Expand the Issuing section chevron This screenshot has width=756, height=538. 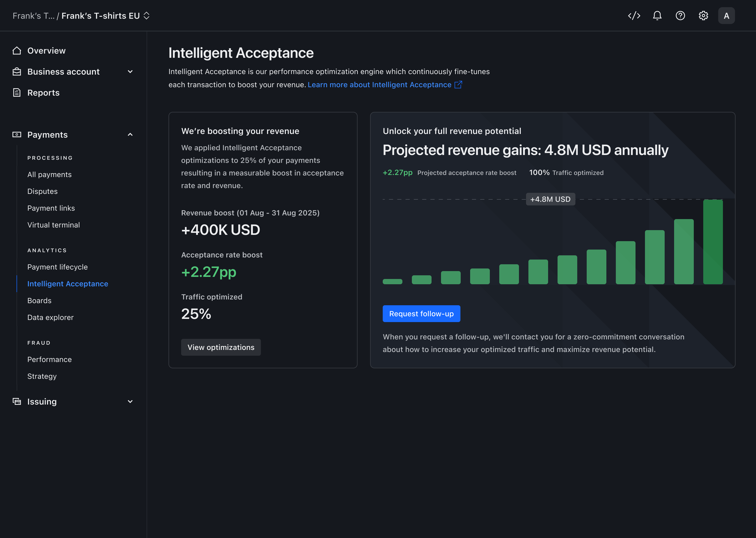click(x=130, y=401)
